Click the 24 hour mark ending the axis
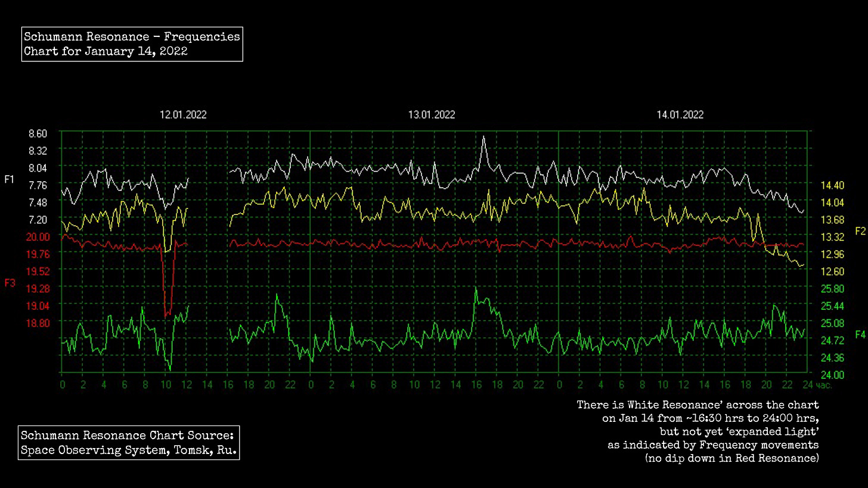Screen dimensions: 868x488 [x=808, y=385]
